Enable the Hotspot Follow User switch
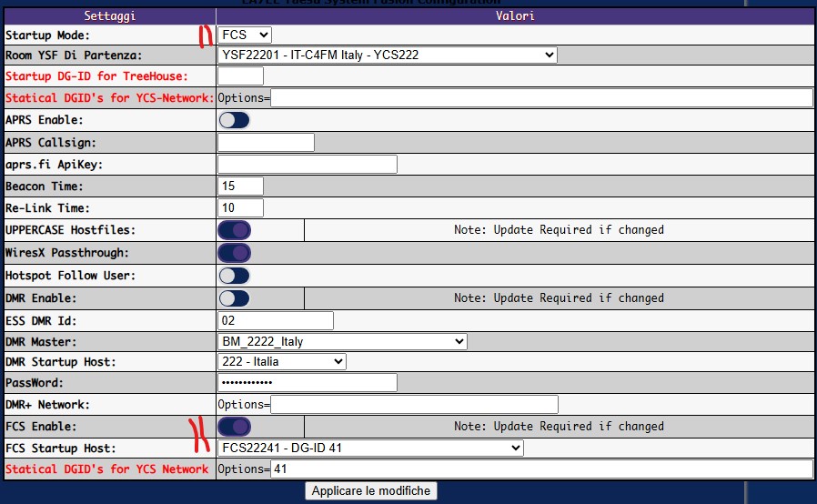Viewport: 817px width, 504px height. [x=234, y=276]
